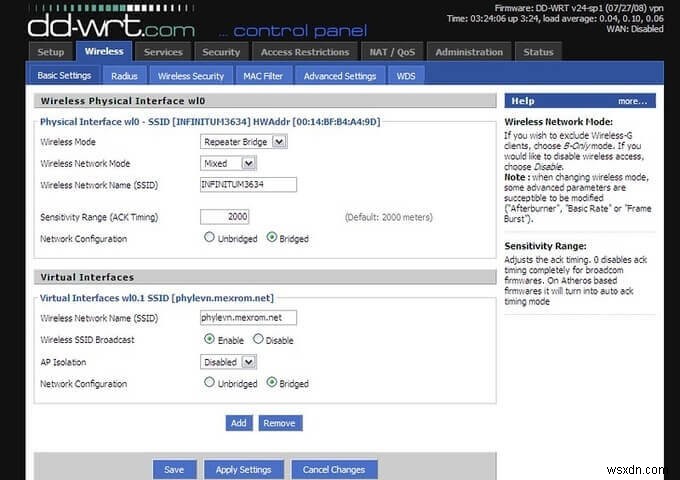Image resolution: width=680 pixels, height=480 pixels.
Task: Click the Time and load average text
Action: pos(555,19)
